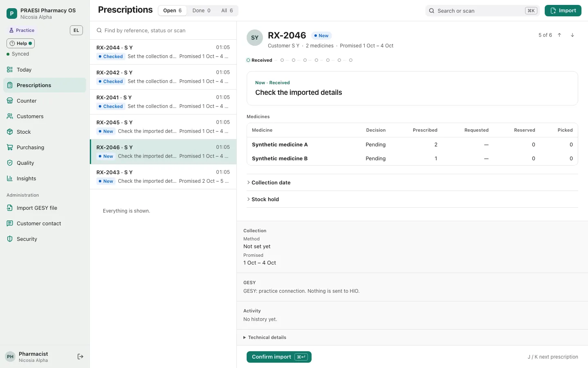Click the Synced status indicator

(x=18, y=54)
